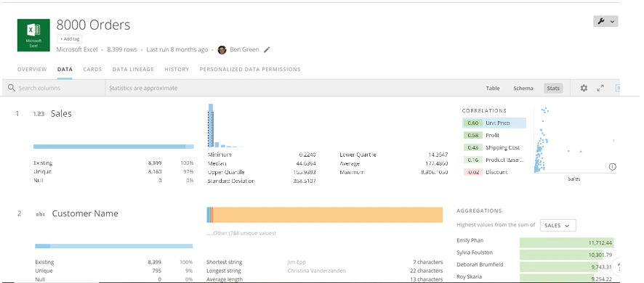The image size is (644, 283).
Task: Click the longest string Christina Vanderzanden
Action: tap(316, 271)
